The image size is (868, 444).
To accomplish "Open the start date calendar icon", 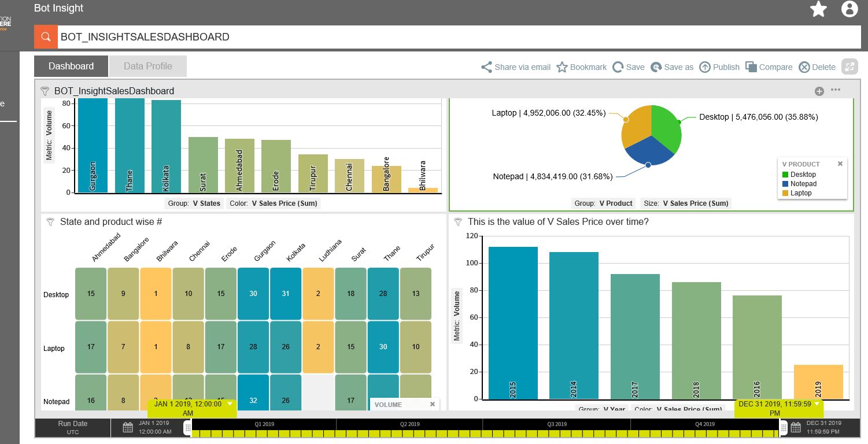I will [128, 428].
